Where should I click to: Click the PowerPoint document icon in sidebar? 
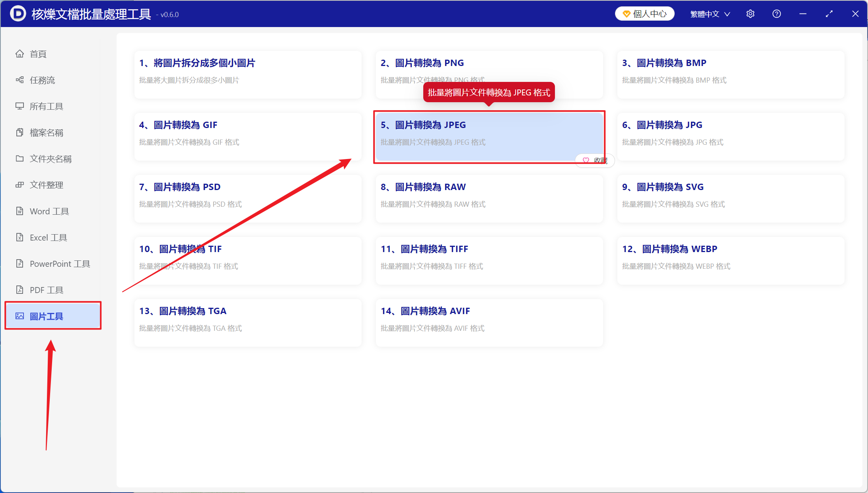[19, 264]
